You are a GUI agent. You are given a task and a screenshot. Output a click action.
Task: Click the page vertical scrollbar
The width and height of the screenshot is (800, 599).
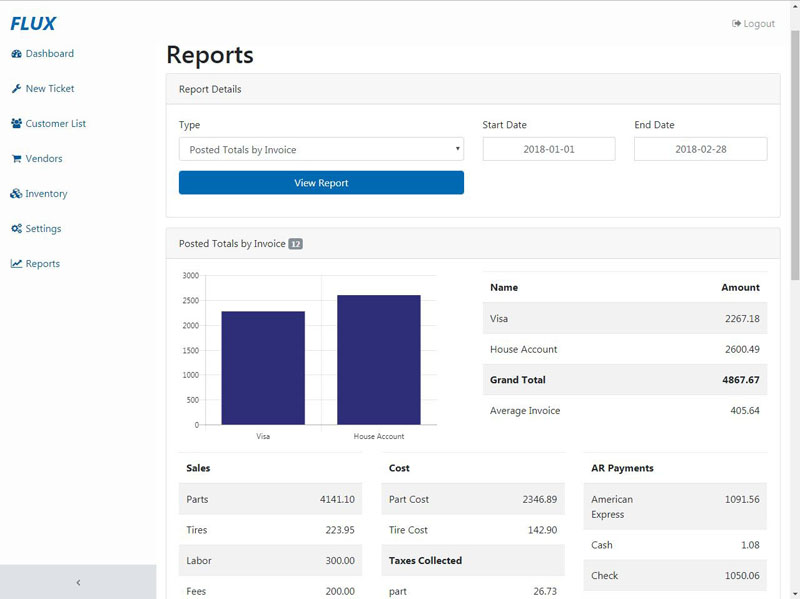coord(795,150)
